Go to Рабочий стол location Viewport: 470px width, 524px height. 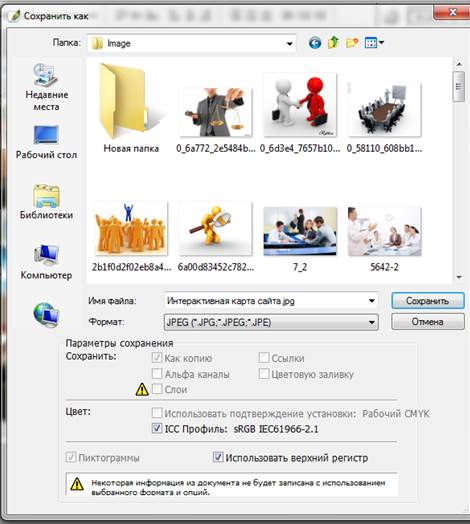(x=46, y=143)
